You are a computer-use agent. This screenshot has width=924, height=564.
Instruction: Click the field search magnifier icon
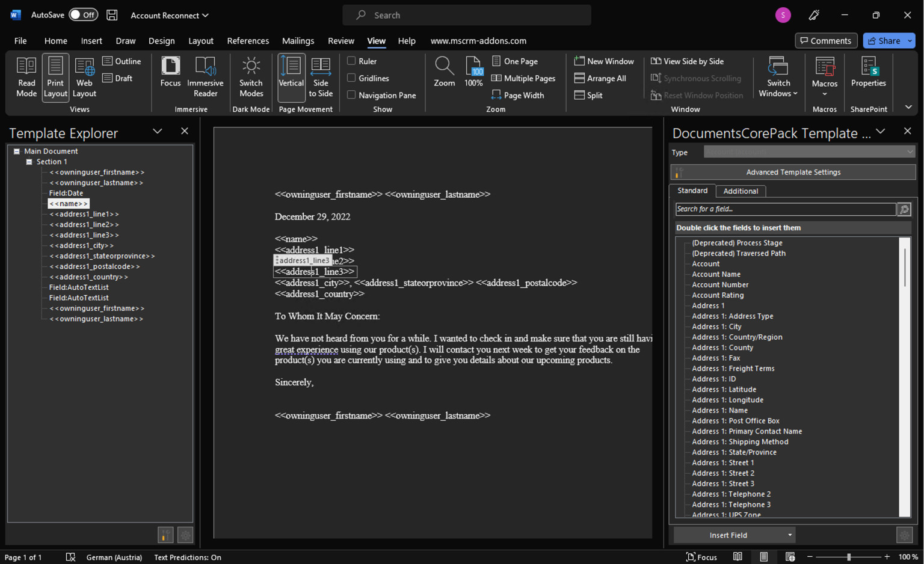coord(904,209)
